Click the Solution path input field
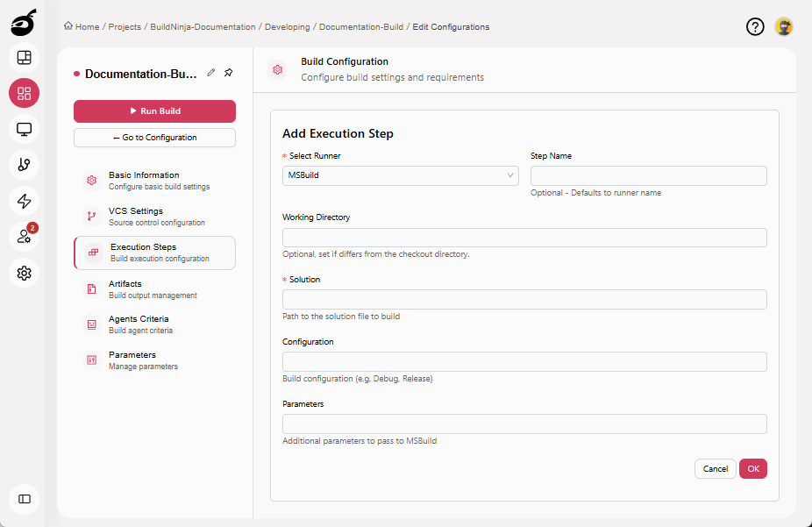This screenshot has width=812, height=527. coord(524,300)
